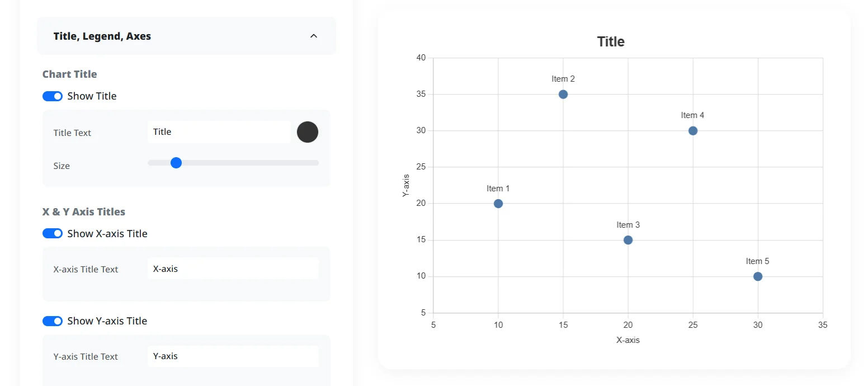Click the Title Text input field
Viewport: 868px width, 386px height.
(x=219, y=132)
